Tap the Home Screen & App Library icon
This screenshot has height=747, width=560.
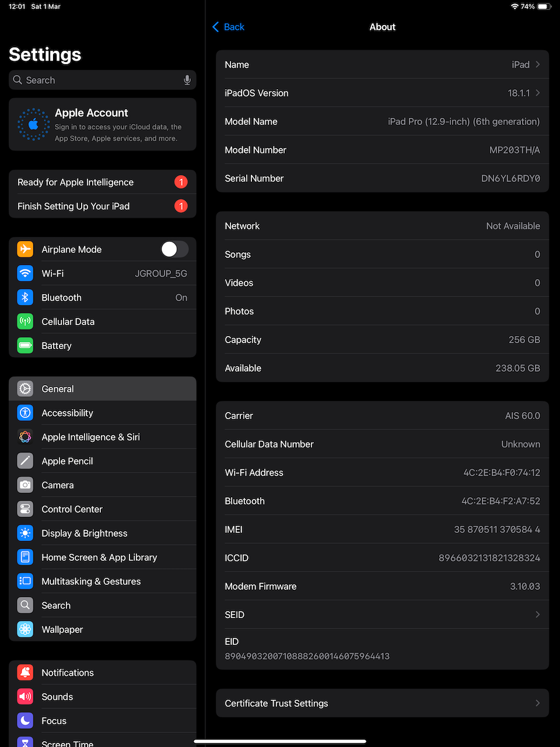pyautogui.click(x=25, y=557)
